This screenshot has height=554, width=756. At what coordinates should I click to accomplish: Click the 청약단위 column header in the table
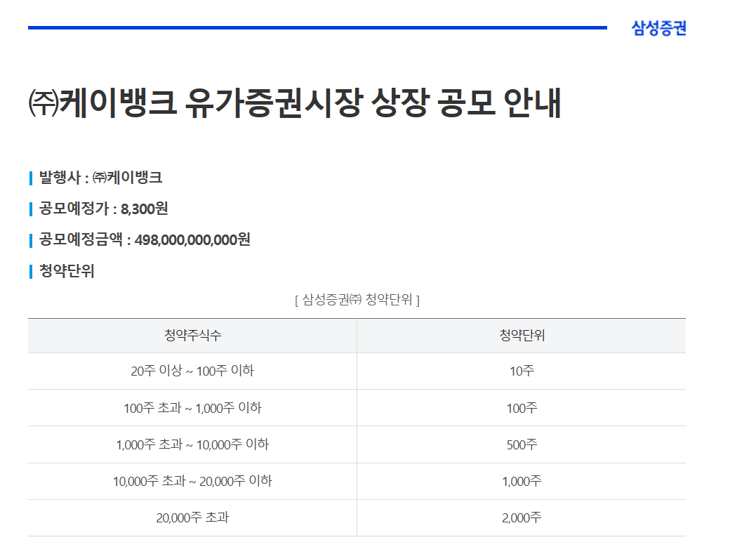coord(522,336)
